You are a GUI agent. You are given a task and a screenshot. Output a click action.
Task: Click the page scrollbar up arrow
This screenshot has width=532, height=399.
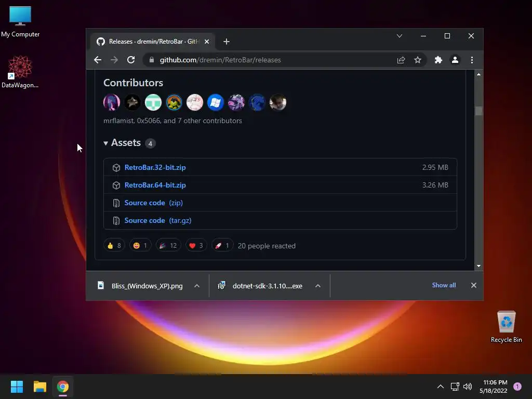coord(478,74)
